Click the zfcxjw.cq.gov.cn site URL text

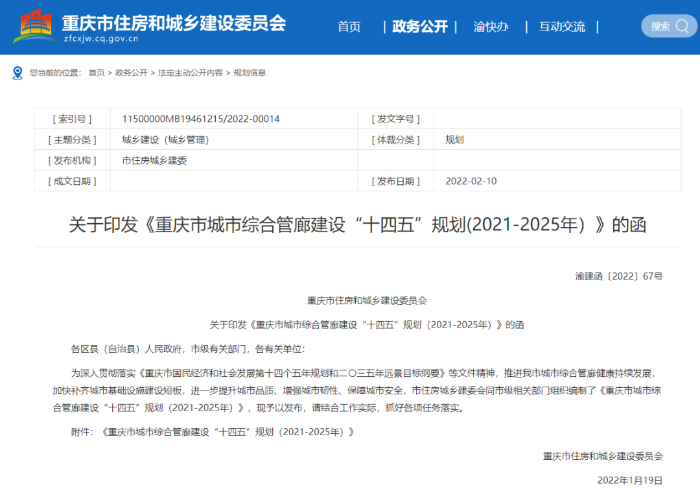101,39
